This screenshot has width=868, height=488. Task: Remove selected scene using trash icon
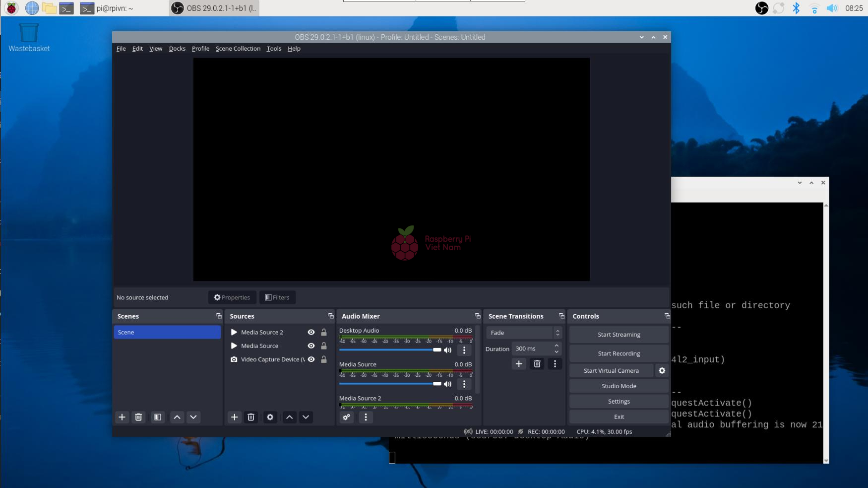point(138,417)
